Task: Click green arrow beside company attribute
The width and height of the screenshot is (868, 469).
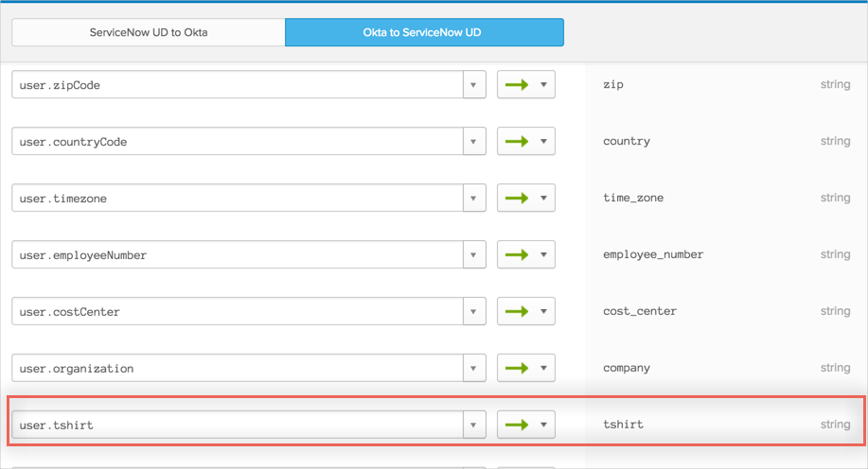Action: 517,368
